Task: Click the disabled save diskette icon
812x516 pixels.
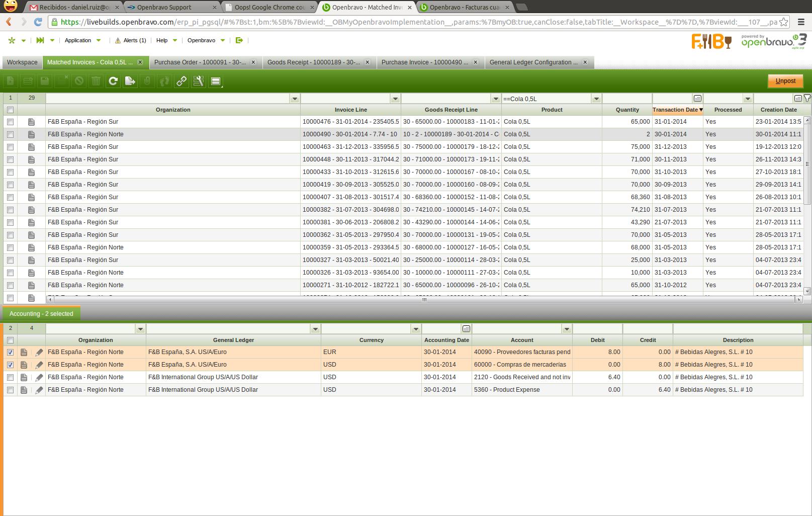Action: pyautogui.click(x=45, y=81)
